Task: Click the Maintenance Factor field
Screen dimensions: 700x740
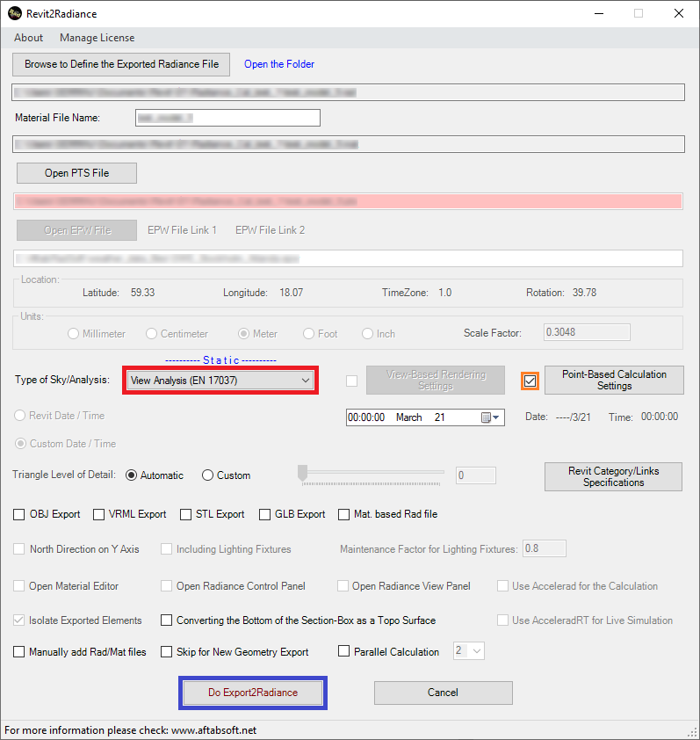Action: pyautogui.click(x=545, y=548)
